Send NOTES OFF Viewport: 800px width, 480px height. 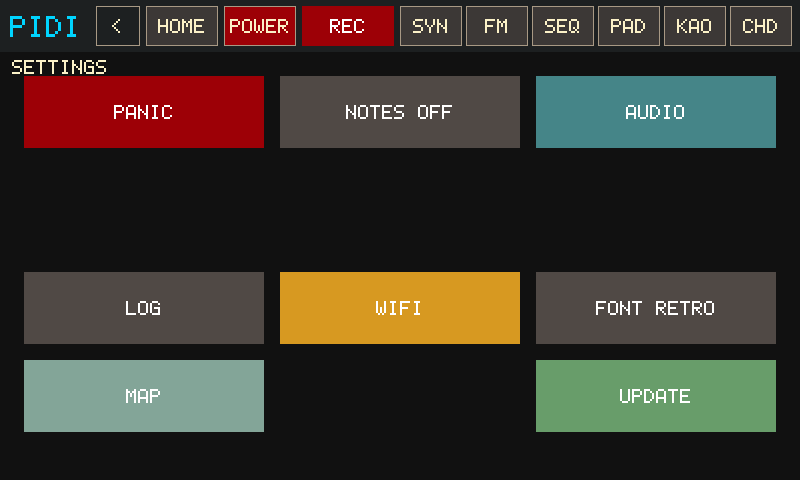click(400, 112)
